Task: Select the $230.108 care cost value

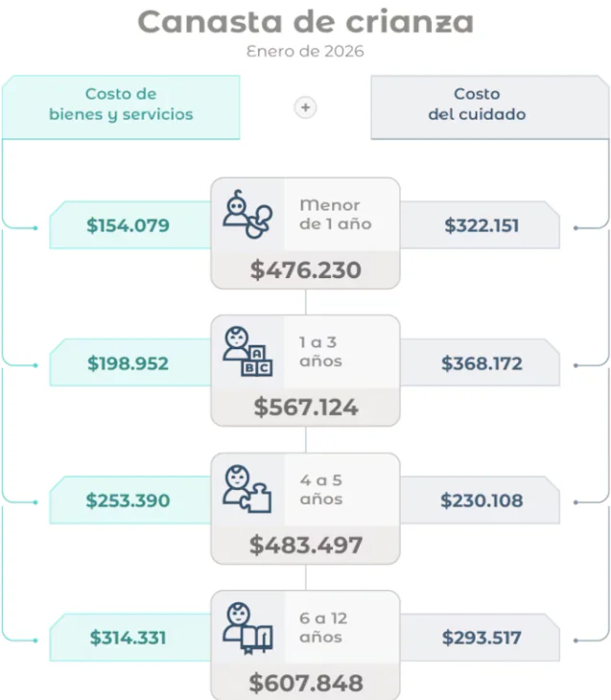Action: (482, 501)
